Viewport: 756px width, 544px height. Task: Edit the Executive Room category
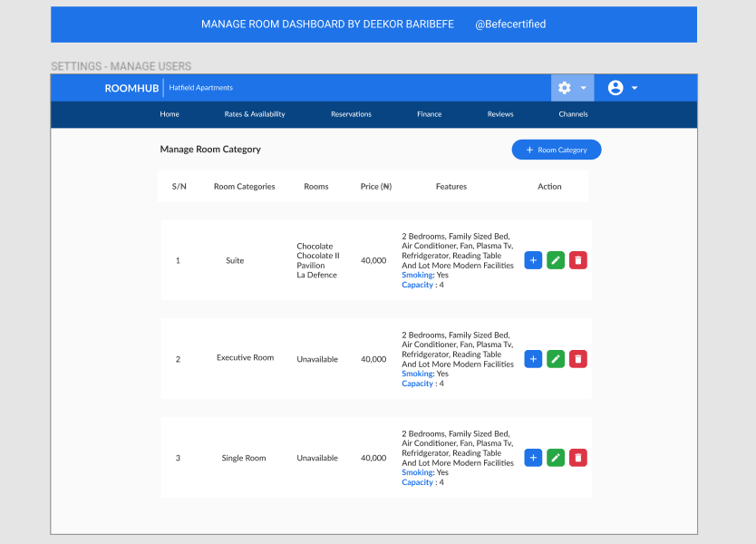(x=556, y=359)
